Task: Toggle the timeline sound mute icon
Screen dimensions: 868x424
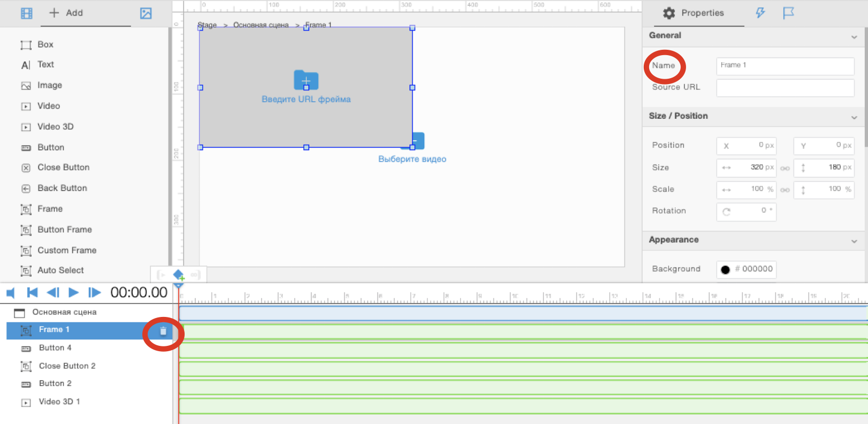Action: coord(10,293)
